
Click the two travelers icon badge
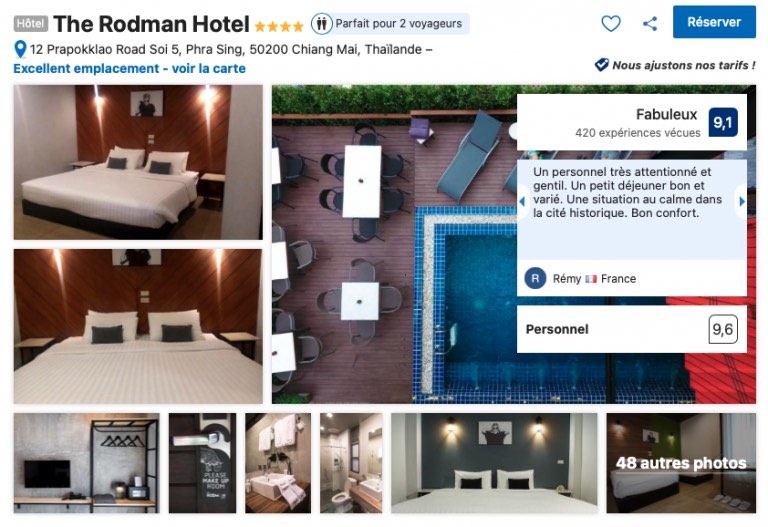321,24
